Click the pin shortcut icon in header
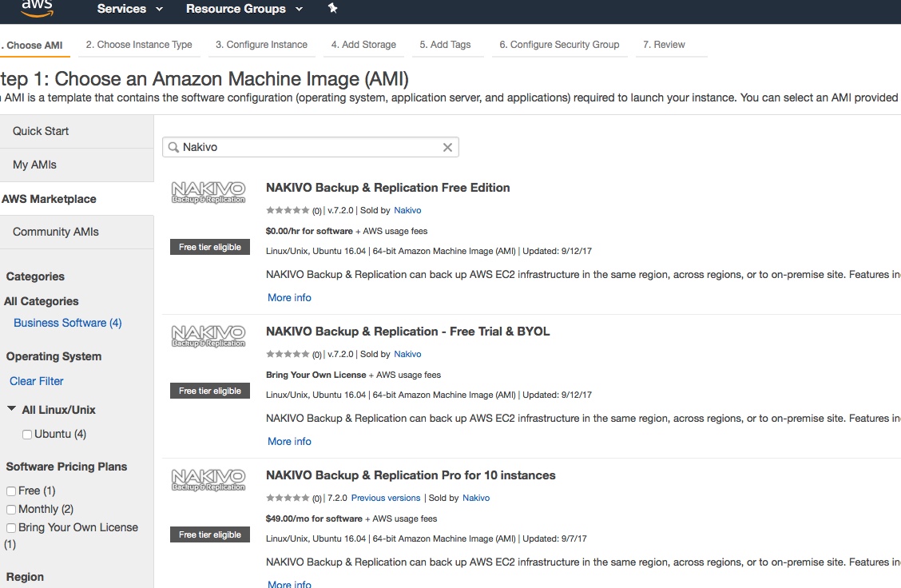This screenshot has width=901, height=588. (x=333, y=8)
